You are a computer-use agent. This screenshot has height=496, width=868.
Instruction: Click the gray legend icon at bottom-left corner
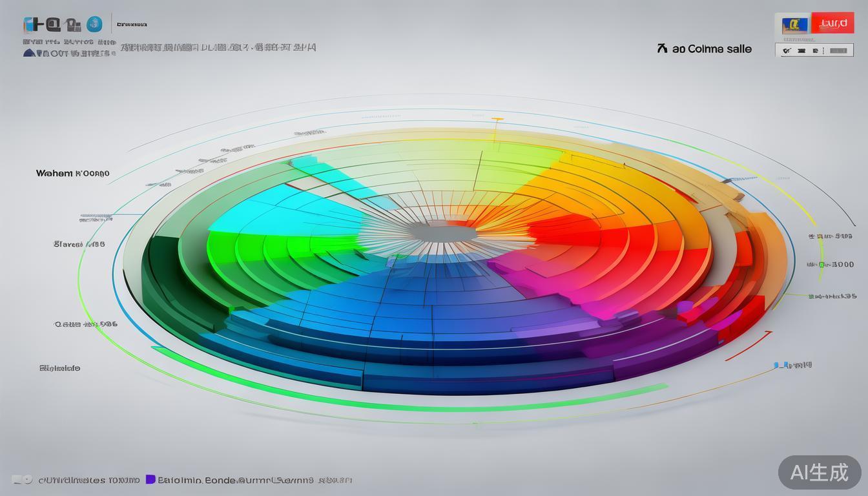23,480
